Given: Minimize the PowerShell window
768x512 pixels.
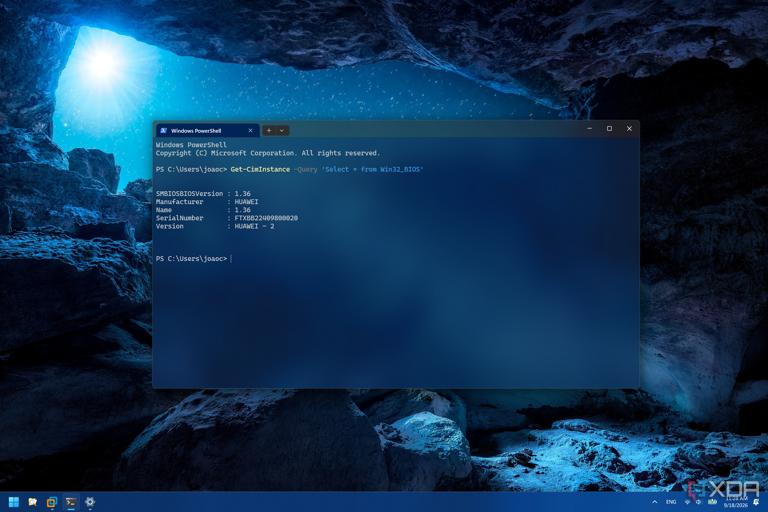Looking at the screenshot, I should pyautogui.click(x=589, y=129).
